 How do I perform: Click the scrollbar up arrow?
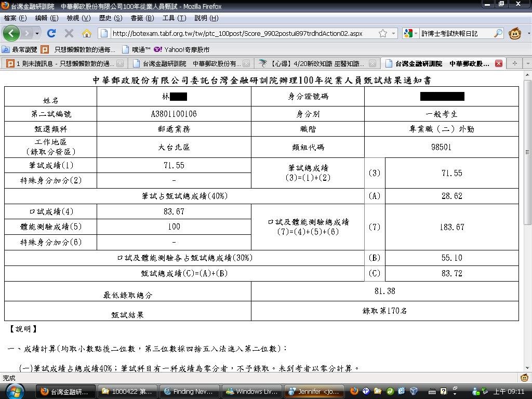(527, 75)
